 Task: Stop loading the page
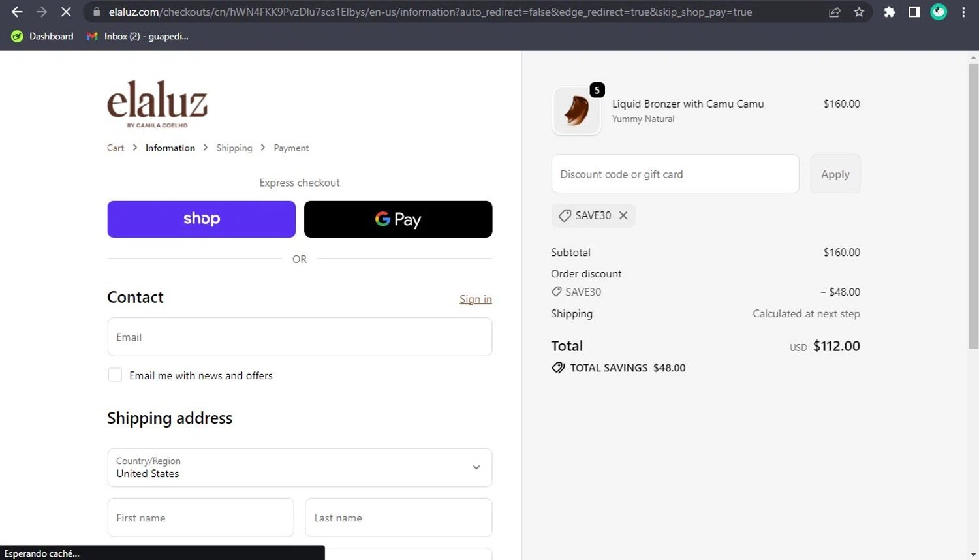(66, 12)
